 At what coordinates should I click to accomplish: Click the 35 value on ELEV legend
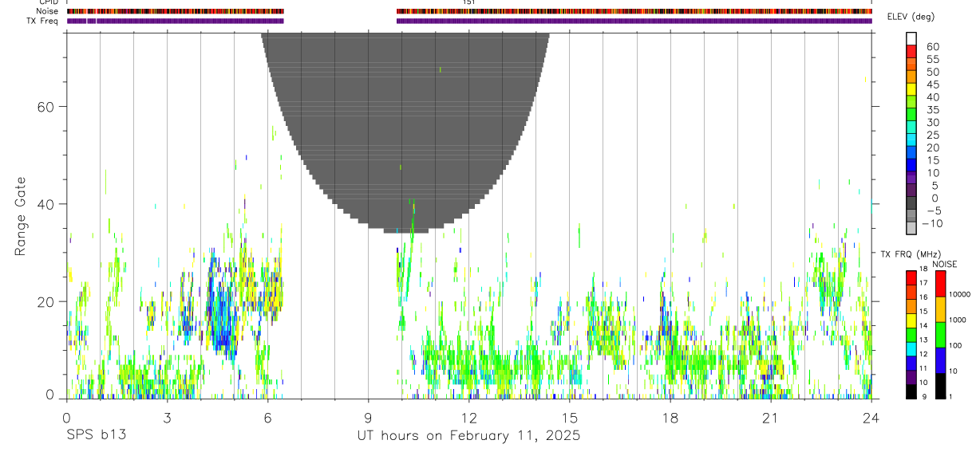pyautogui.click(x=932, y=110)
